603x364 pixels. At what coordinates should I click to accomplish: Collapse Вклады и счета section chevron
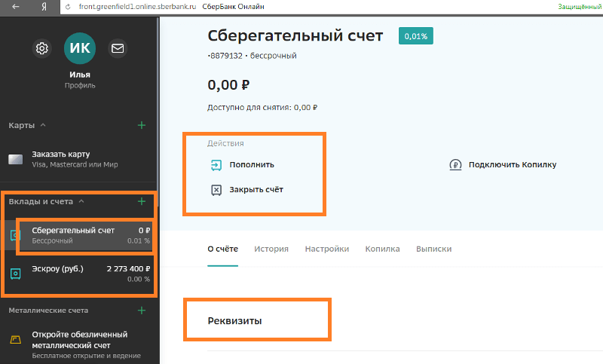[x=81, y=201]
